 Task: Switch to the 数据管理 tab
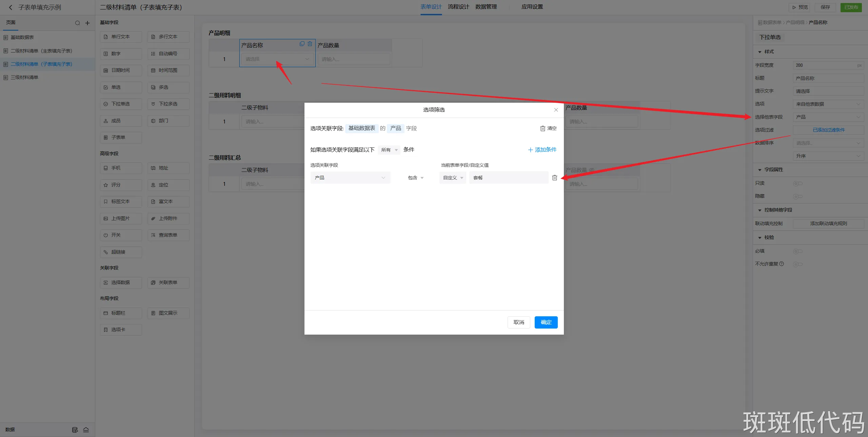486,7
